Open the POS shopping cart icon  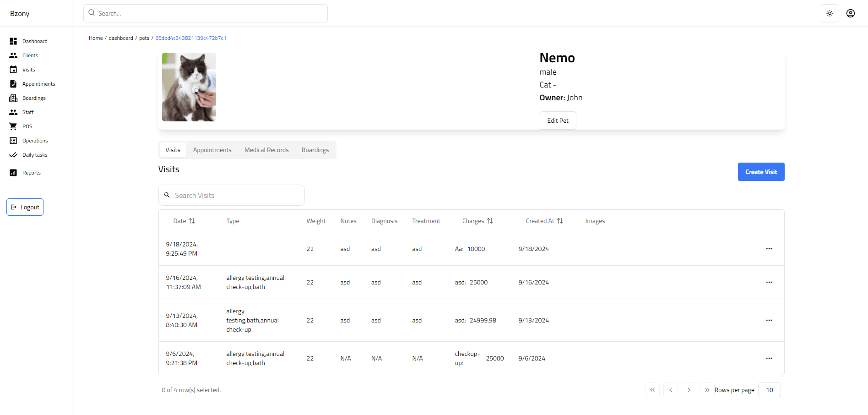coord(13,126)
